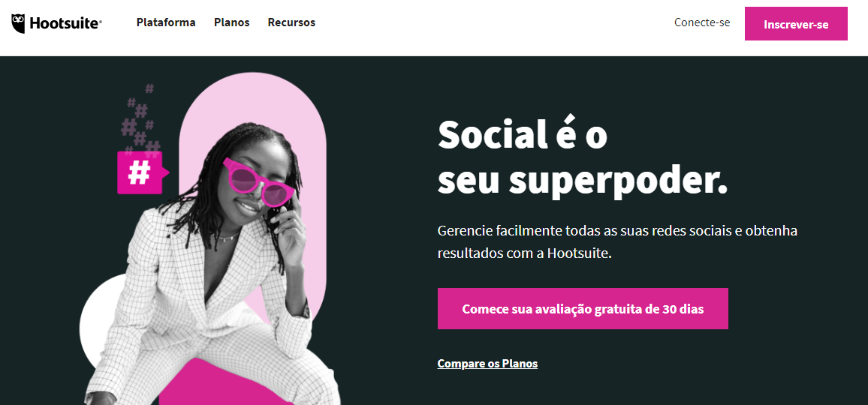Open the Recursos menu
The height and width of the screenshot is (405, 868).
292,22
